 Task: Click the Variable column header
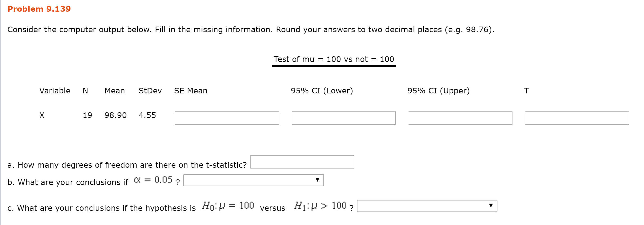(x=55, y=91)
